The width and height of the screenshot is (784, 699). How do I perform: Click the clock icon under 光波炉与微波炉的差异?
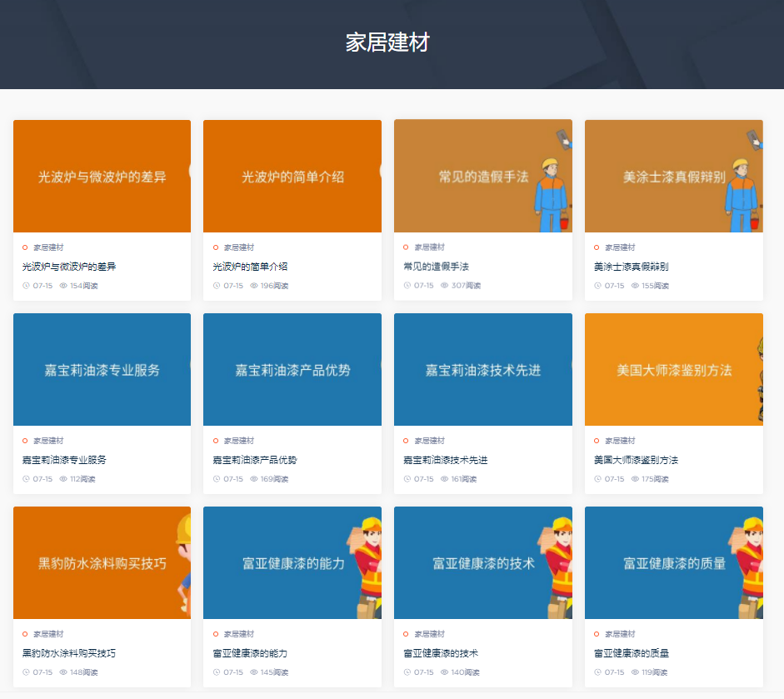coord(26,286)
